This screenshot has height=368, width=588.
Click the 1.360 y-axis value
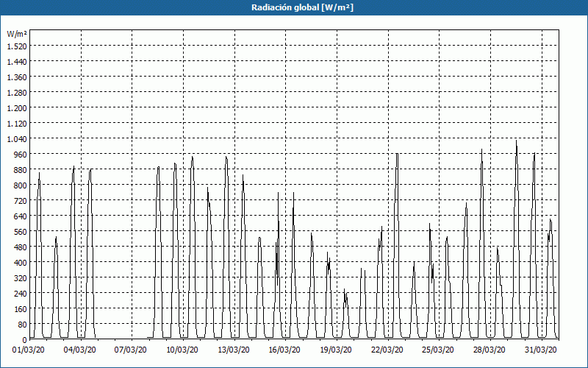point(17,77)
